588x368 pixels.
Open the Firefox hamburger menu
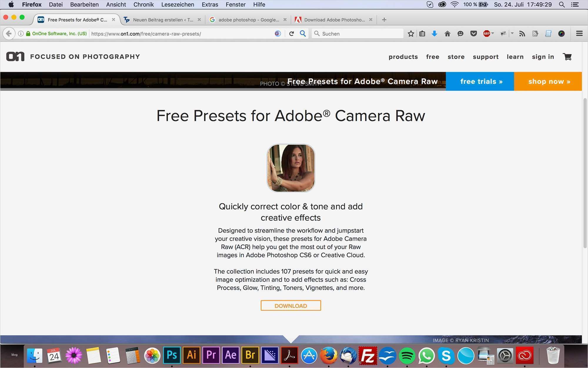(x=579, y=34)
